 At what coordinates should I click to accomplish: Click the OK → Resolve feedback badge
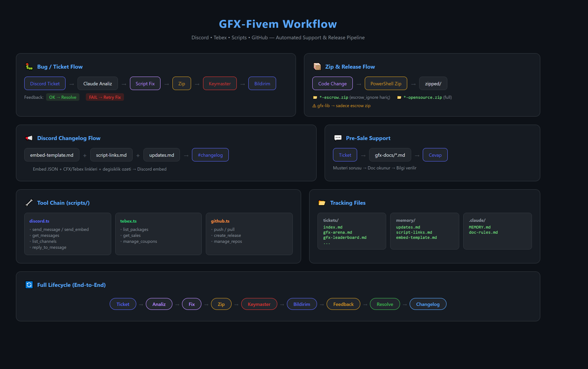pyautogui.click(x=63, y=97)
